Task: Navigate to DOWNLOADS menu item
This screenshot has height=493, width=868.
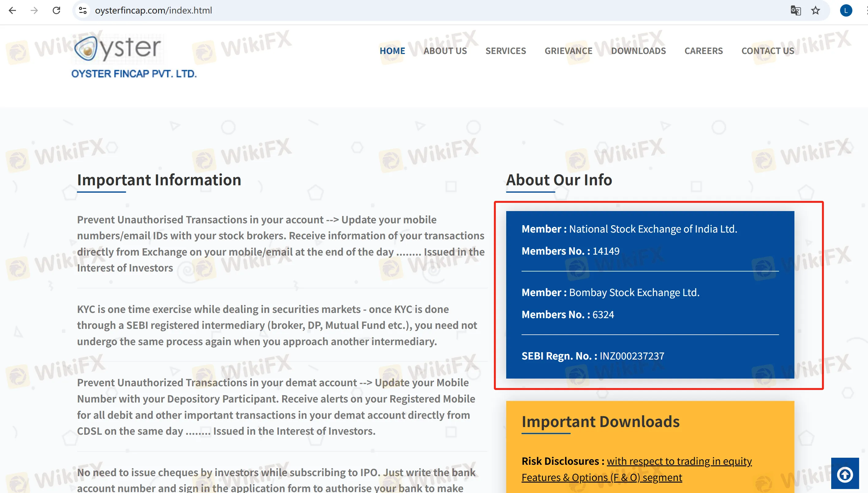Action: pos(638,51)
